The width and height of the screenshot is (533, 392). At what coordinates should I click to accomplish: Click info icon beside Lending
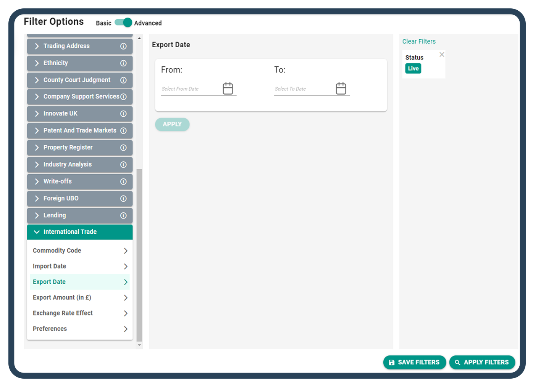pyautogui.click(x=123, y=215)
